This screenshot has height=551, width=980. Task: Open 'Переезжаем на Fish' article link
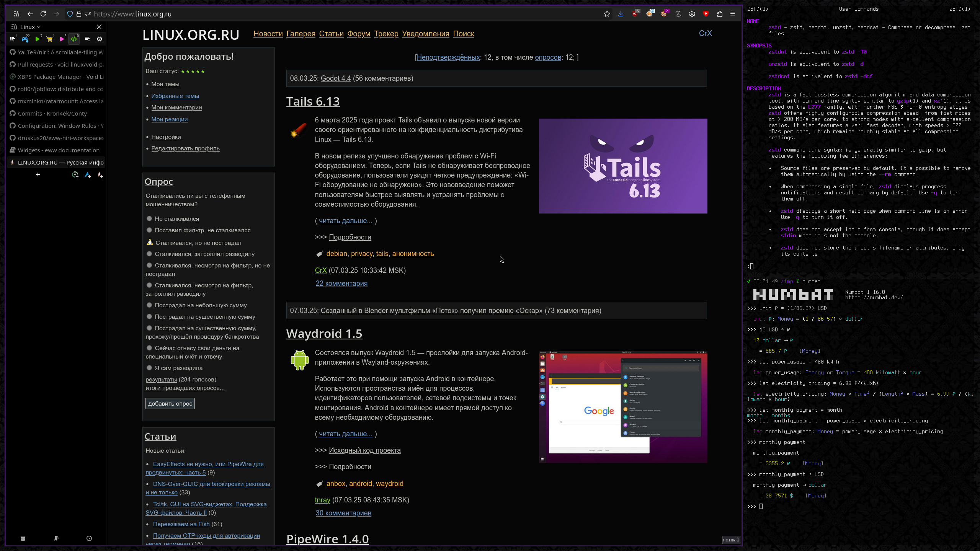[181, 524]
